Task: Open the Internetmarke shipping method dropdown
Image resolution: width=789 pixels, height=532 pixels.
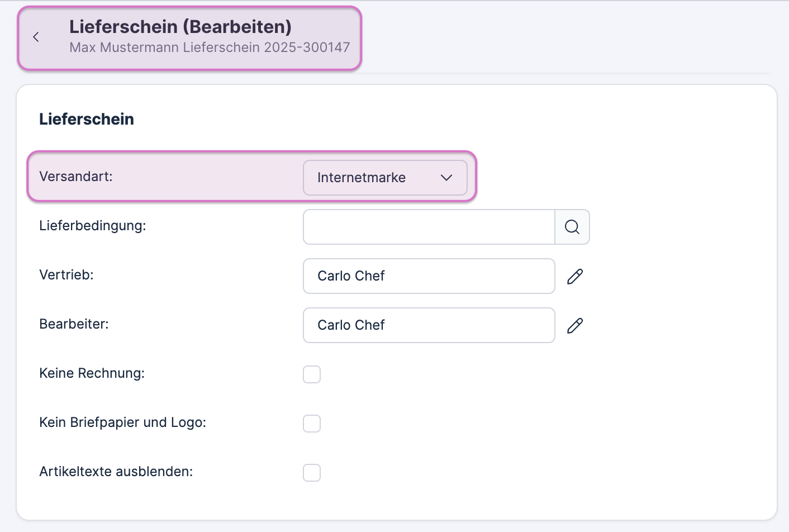Action: point(385,177)
